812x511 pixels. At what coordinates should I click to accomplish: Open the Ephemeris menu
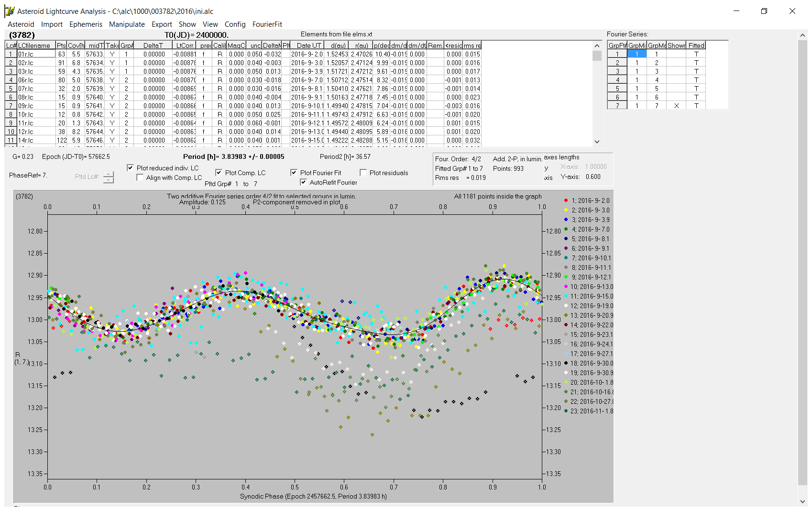point(86,24)
